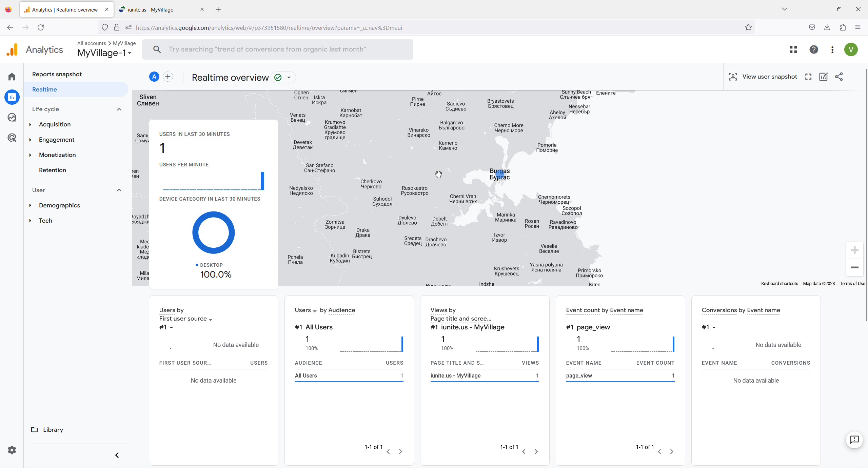Open the Library link
This screenshot has width=868, height=468.
53,430
